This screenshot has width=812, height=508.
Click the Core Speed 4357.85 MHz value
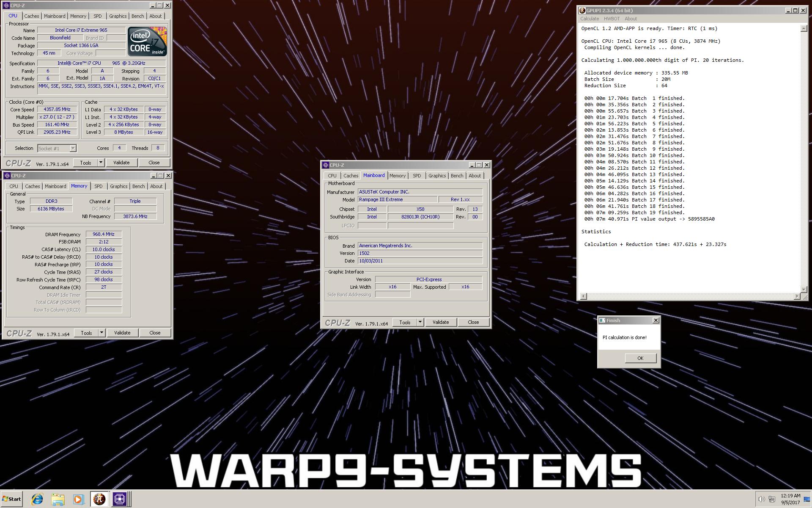click(x=57, y=109)
